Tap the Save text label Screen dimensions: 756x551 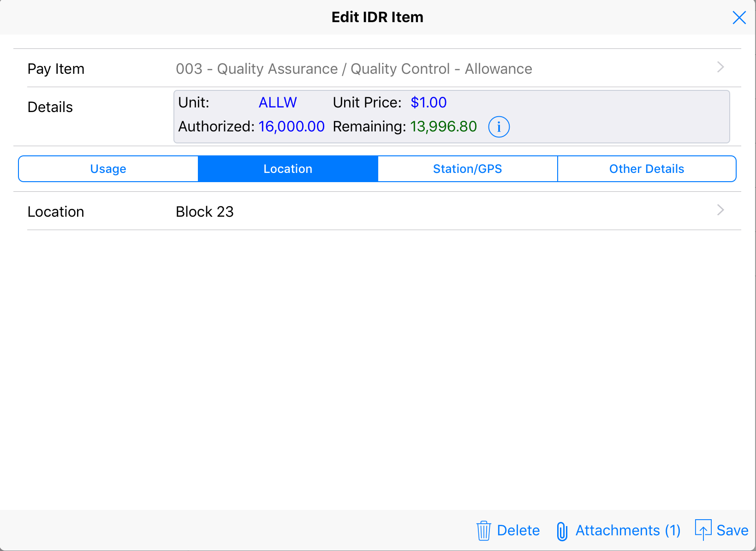tap(732, 531)
